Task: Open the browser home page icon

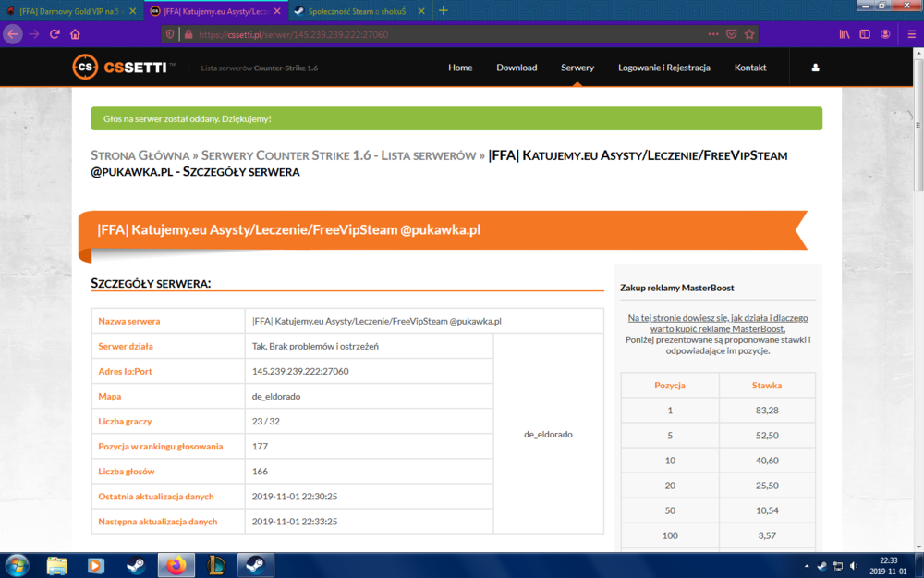Action: (75, 34)
